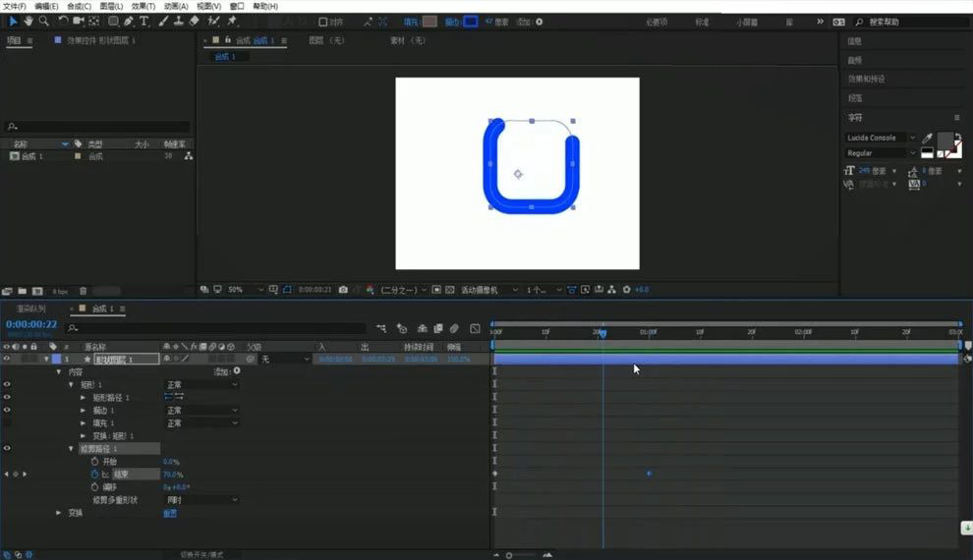This screenshot has width=973, height=560.
Task: Select the Pen tool
Action: coord(129,21)
